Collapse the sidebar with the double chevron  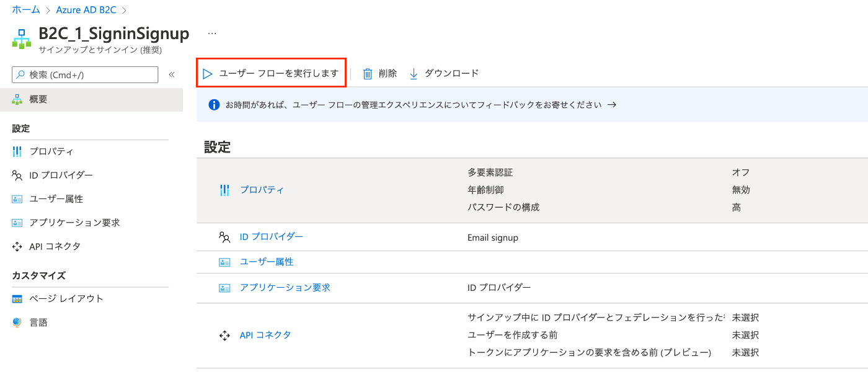click(x=172, y=75)
